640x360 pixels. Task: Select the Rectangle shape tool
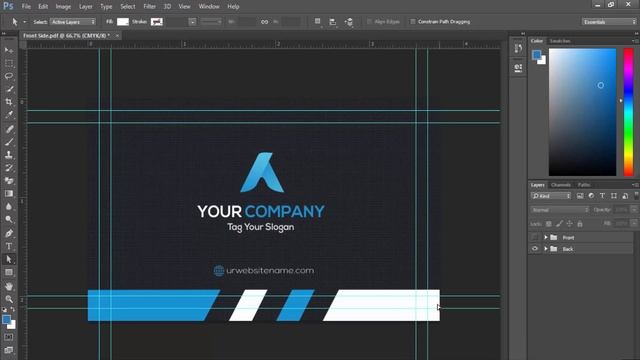[x=9, y=272]
